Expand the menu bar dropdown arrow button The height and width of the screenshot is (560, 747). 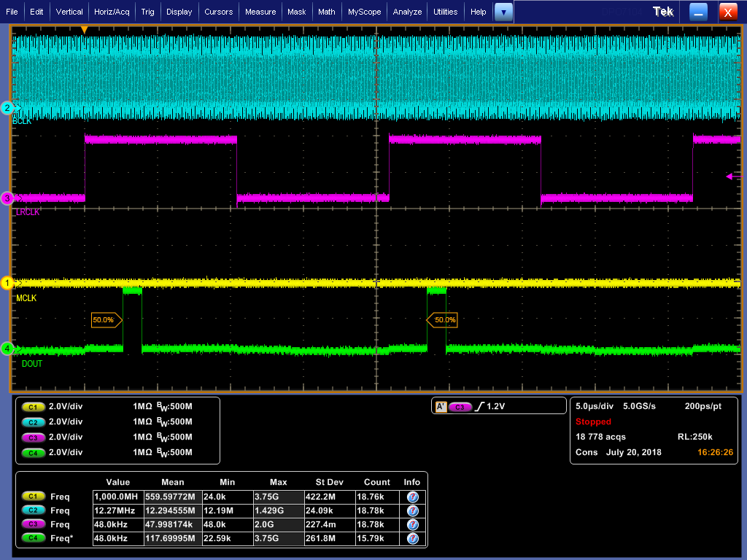tap(503, 12)
